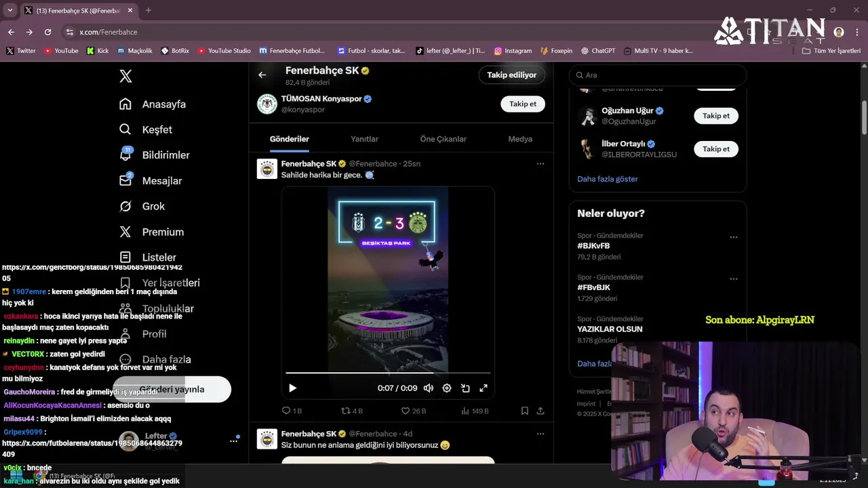Click Takip ediliyor button
Image resolution: width=868 pixels, height=488 pixels.
(512, 75)
